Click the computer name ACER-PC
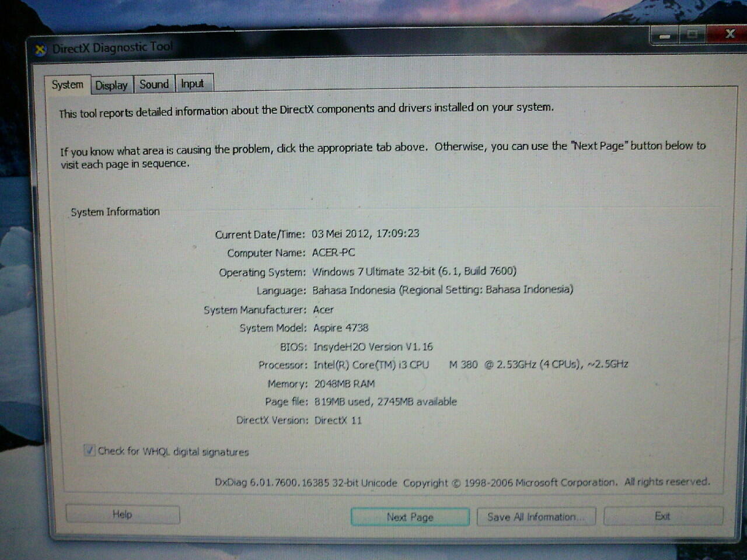The image size is (747, 560). coord(333,253)
